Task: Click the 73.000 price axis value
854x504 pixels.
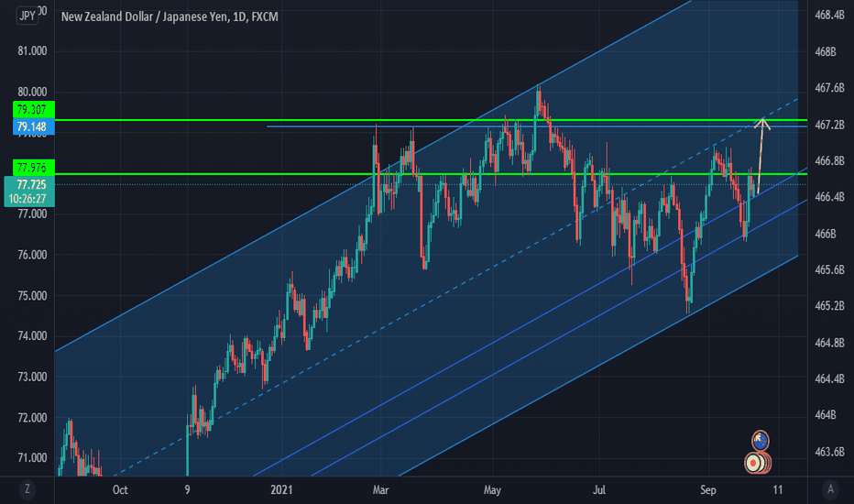Action: (32, 377)
